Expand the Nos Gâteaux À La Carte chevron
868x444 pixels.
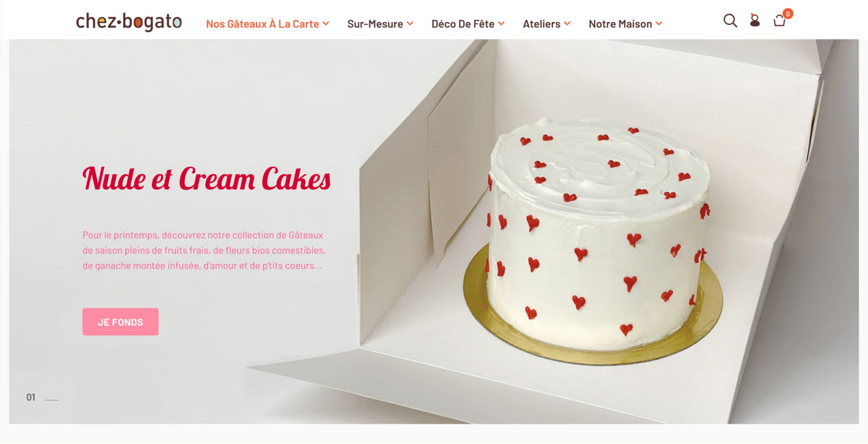pyautogui.click(x=326, y=23)
